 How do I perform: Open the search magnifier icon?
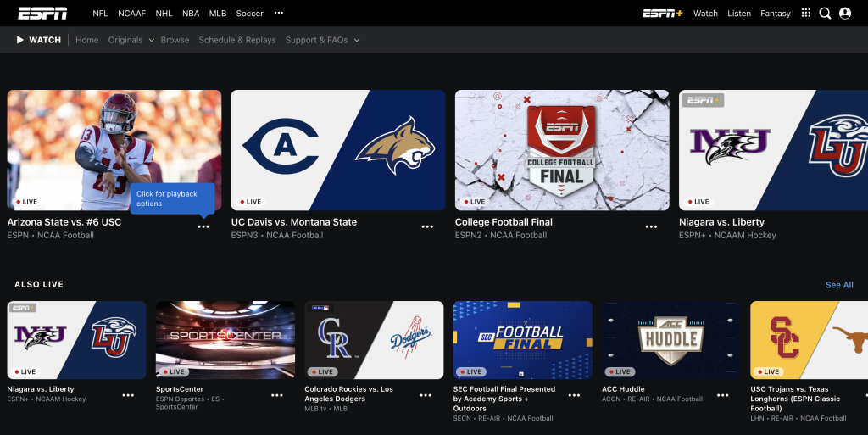825,14
